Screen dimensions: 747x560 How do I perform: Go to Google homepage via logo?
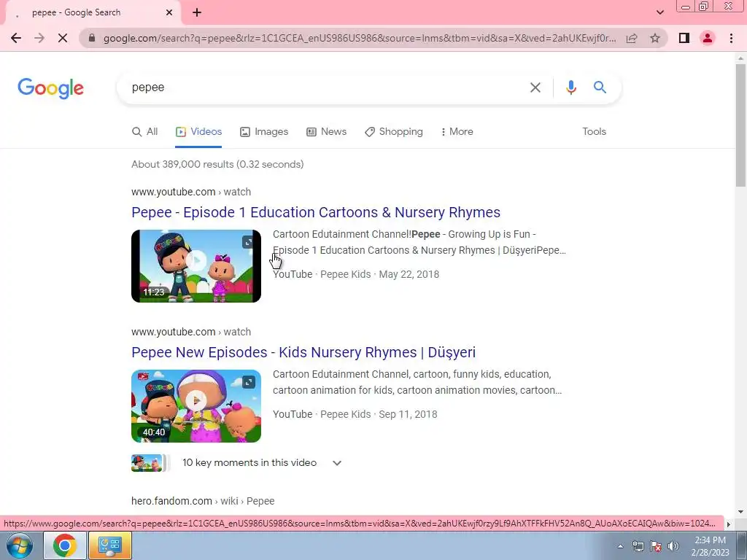[x=50, y=88]
